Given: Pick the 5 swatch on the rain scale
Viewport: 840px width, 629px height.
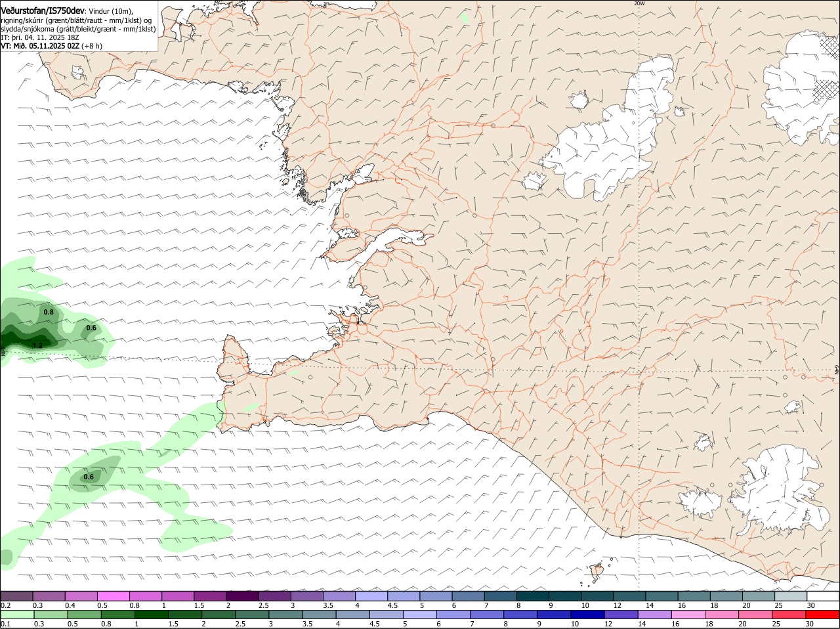Looking at the screenshot, I should (419, 615).
